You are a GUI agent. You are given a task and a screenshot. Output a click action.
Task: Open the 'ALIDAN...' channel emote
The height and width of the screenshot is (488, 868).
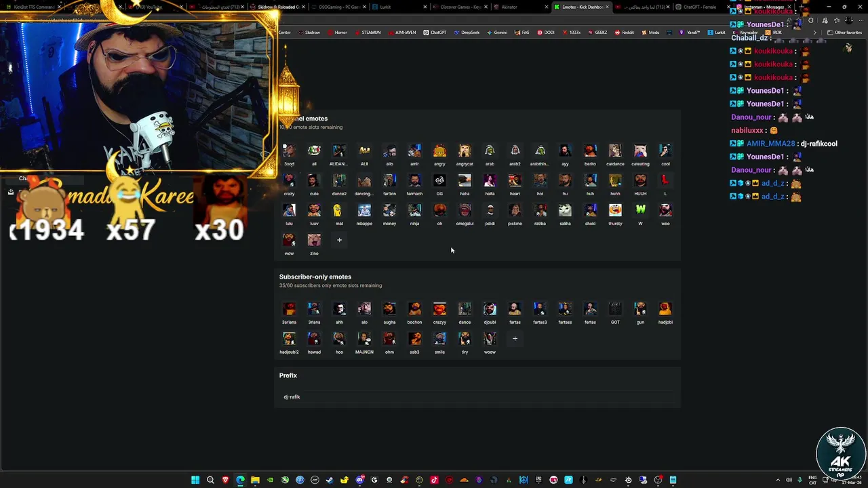(339, 150)
